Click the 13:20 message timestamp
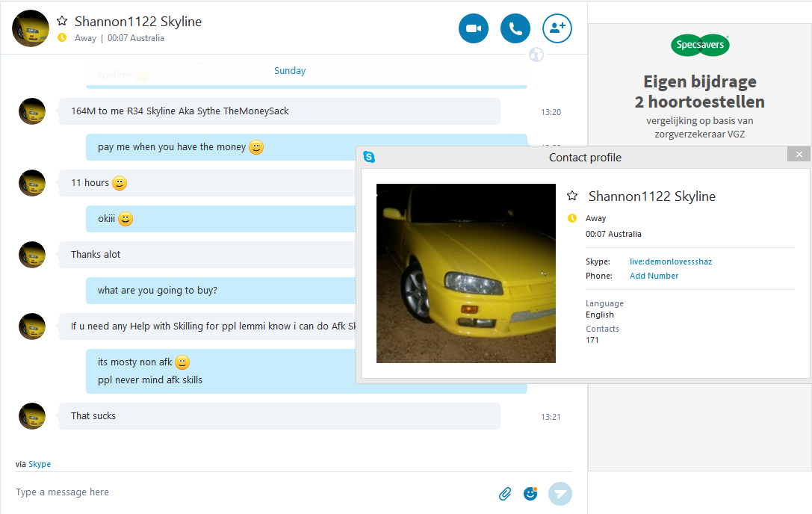 551,112
